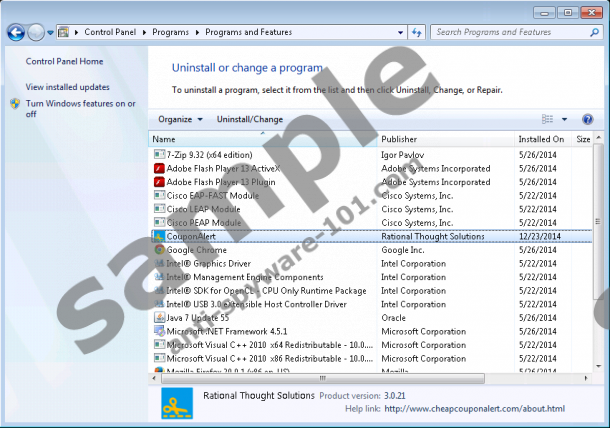Open Turn Windows features on or off
Viewport: 610px width, 428px height.
(80, 108)
